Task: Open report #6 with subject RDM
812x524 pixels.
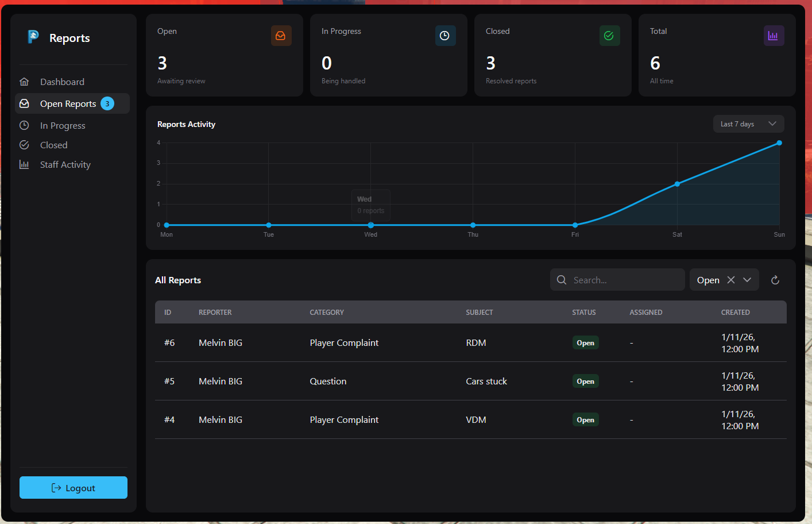Action: (x=471, y=342)
